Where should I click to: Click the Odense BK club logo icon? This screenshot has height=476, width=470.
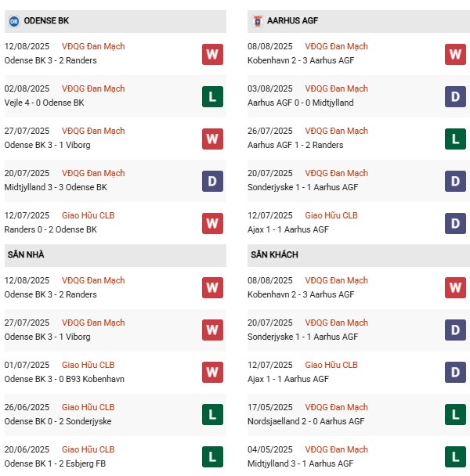click(x=13, y=20)
